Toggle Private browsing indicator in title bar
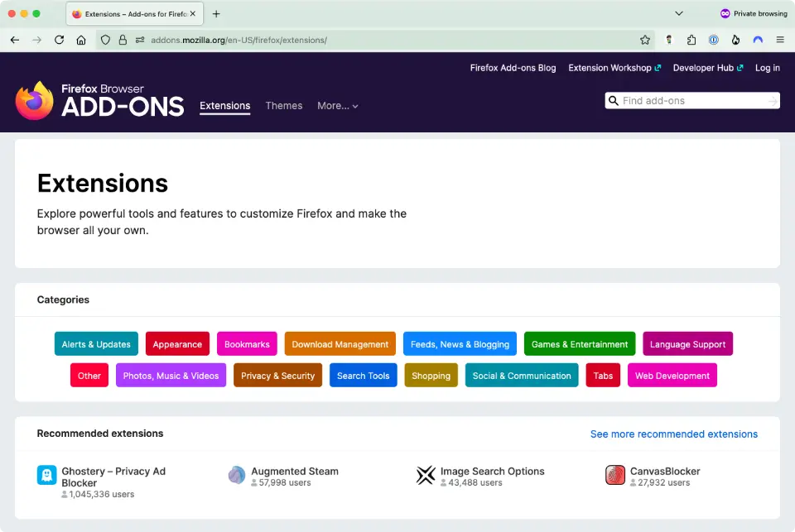 753,13
